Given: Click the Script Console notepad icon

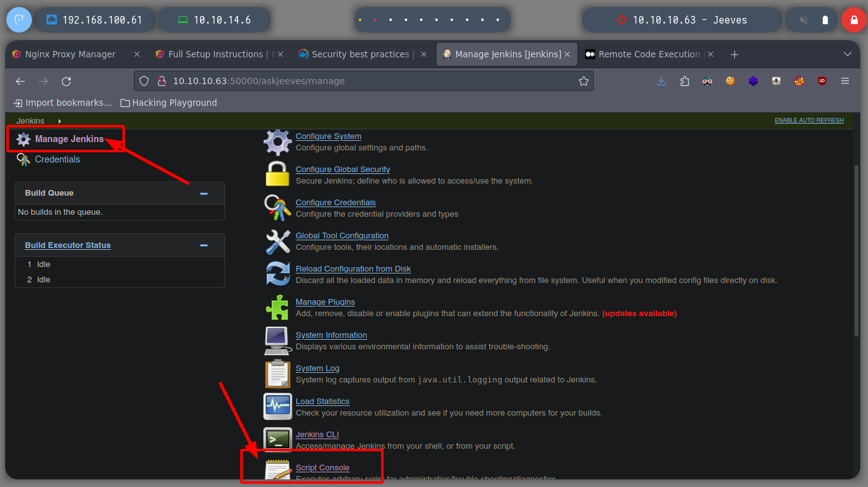Looking at the screenshot, I should [x=278, y=470].
